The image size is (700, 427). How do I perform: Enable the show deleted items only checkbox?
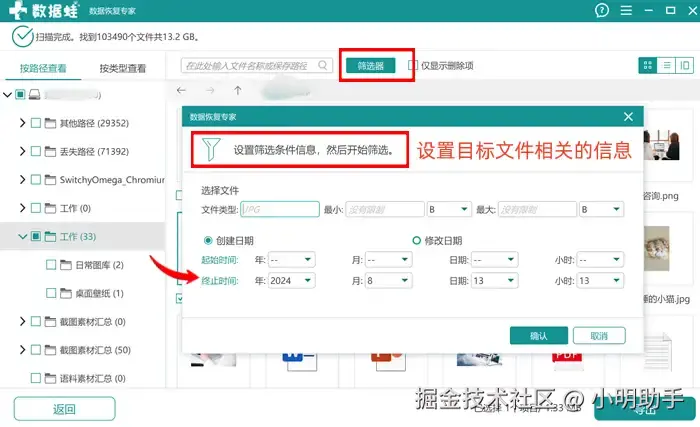click(x=412, y=65)
